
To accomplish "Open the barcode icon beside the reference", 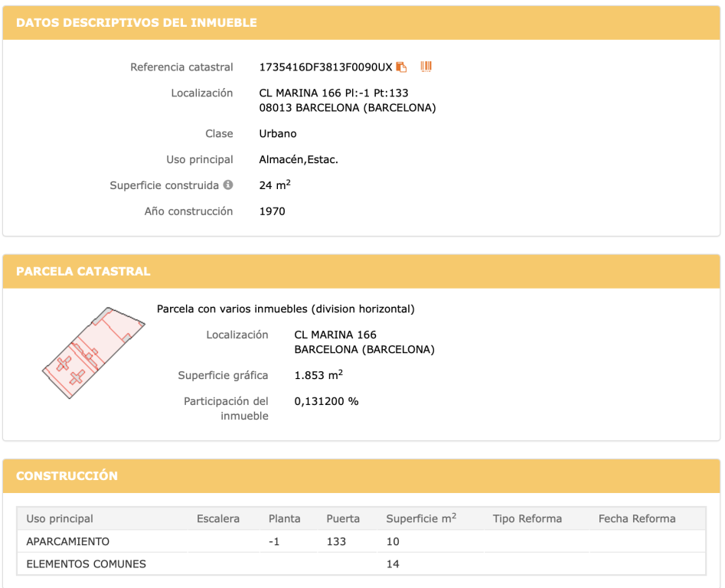I will point(426,67).
